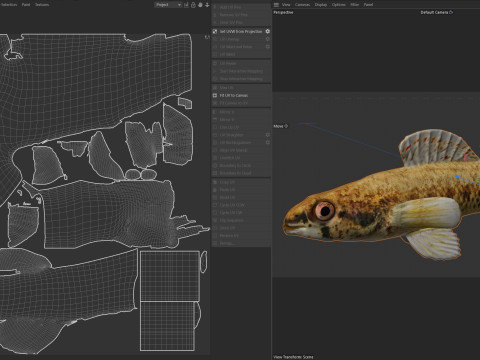Image resolution: width=480 pixels, height=360 pixels.
Task: Start Interactive Mapping
Action: [x=241, y=71]
